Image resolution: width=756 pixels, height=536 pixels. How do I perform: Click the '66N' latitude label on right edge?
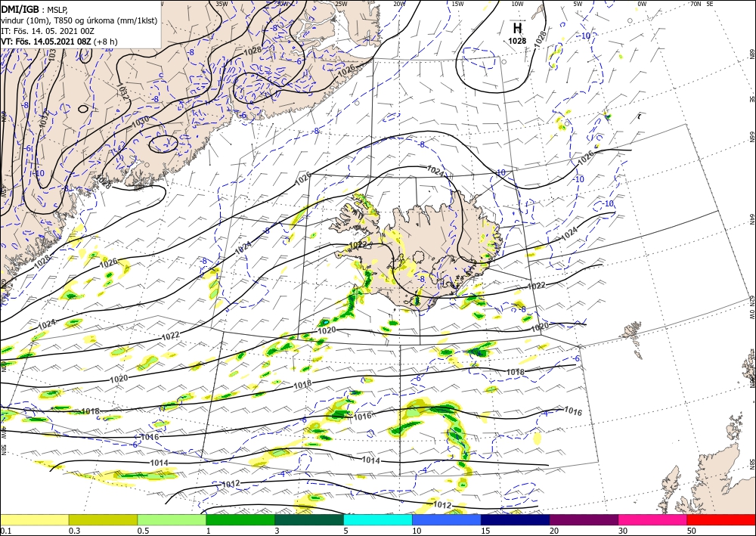click(x=751, y=138)
